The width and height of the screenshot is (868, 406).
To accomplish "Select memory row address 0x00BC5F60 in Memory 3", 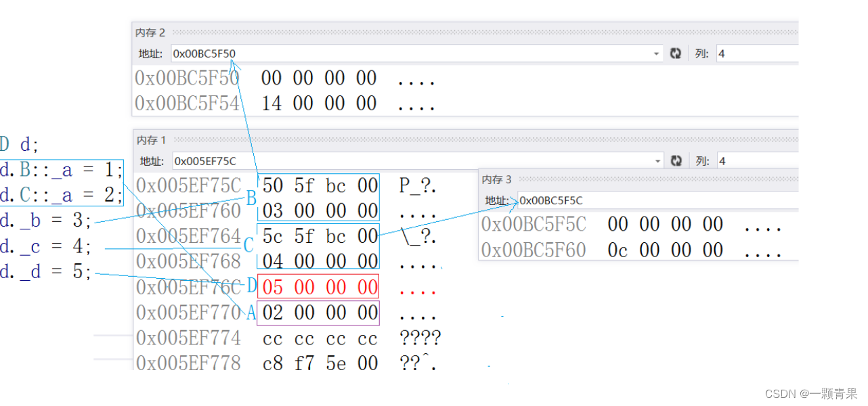I will click(534, 250).
